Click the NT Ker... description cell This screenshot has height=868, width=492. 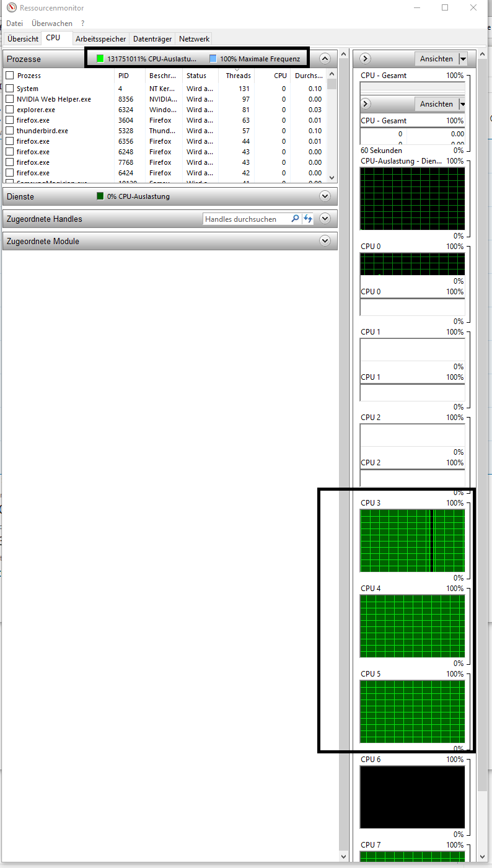click(162, 89)
